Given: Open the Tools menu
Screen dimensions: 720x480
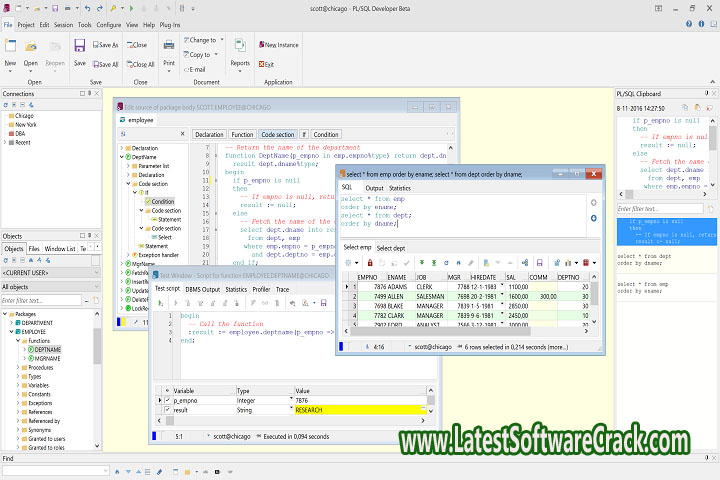Looking at the screenshot, I should point(84,25).
